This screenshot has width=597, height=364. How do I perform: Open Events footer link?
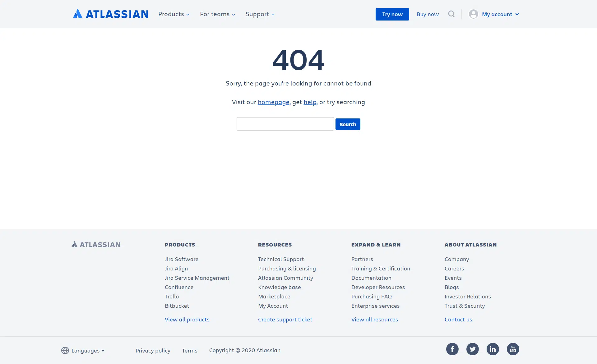[453, 278]
